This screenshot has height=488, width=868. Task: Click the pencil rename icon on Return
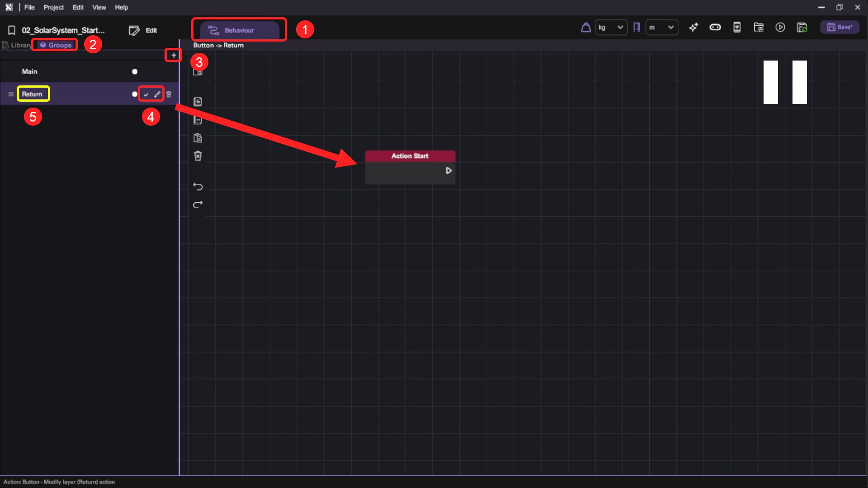coord(157,94)
